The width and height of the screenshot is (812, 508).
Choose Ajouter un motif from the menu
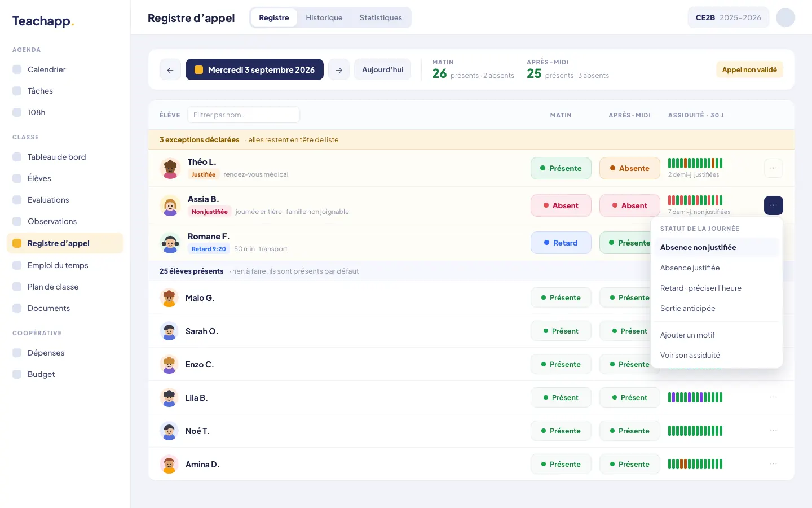[x=717, y=335]
